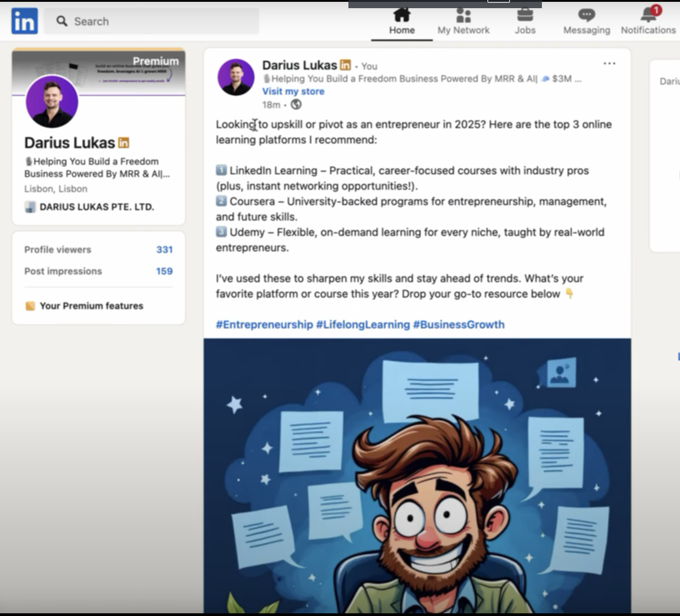
Task: View Post impressions count 159
Action: click(x=164, y=271)
